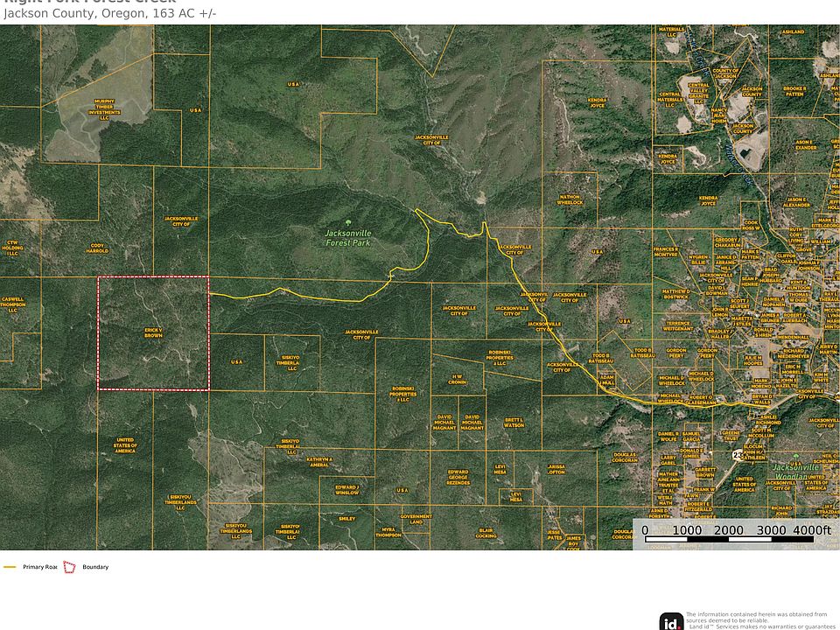The image size is (840, 630).
Task: Click the Jesse Pates label
Action: (555, 534)
